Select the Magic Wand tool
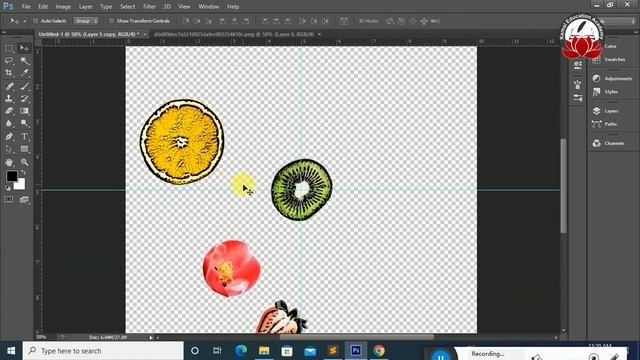The height and width of the screenshot is (360, 640). [x=24, y=61]
